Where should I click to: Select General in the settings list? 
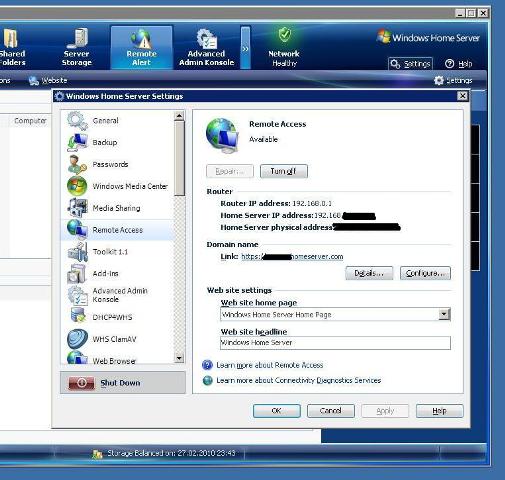118,121
